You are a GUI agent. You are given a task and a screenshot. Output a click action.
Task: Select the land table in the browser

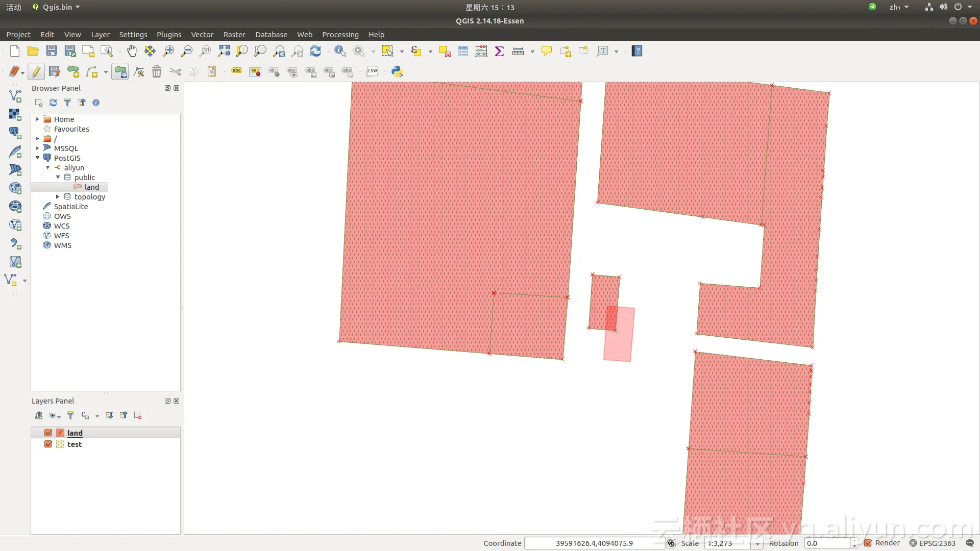point(92,187)
